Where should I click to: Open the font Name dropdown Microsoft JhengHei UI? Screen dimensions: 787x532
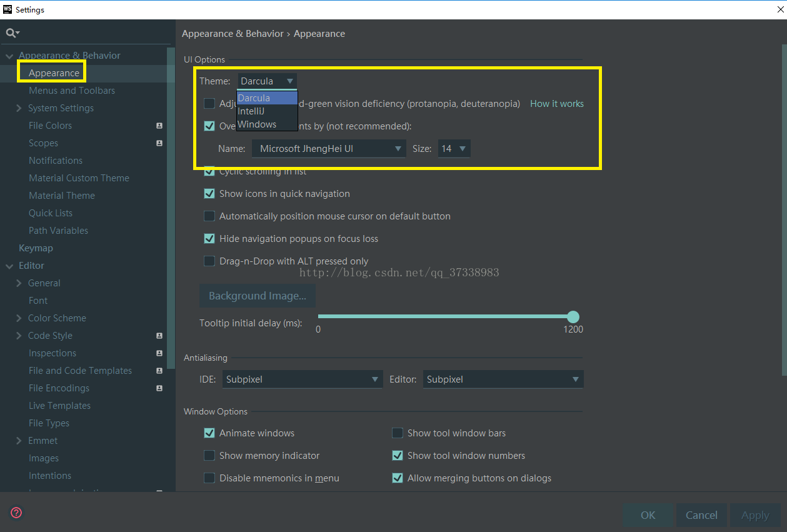pyautogui.click(x=329, y=149)
